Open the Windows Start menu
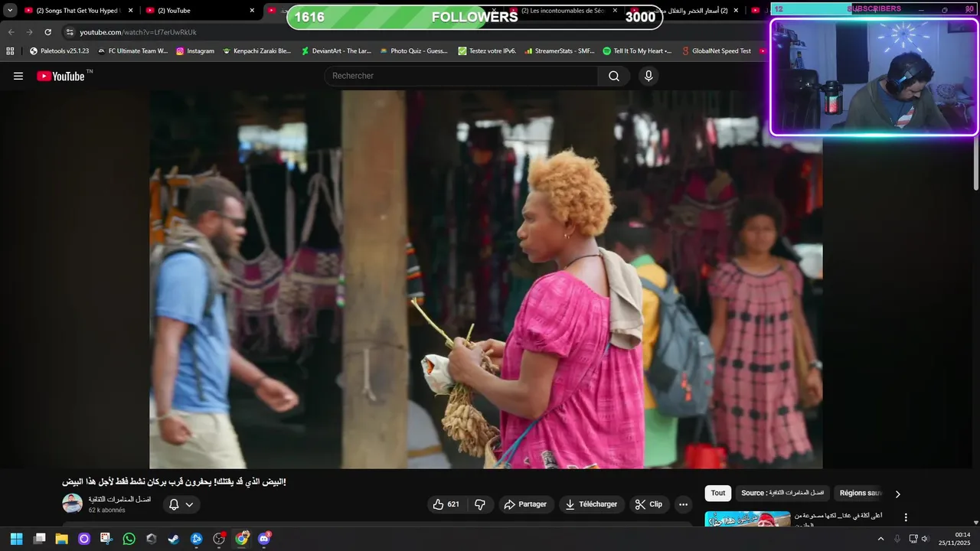Image resolution: width=980 pixels, height=551 pixels. click(x=16, y=539)
